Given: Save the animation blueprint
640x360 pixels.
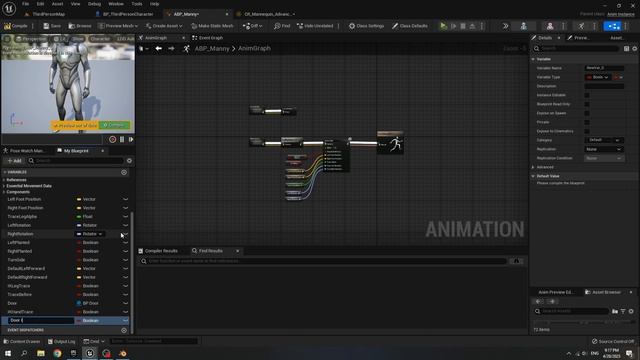Looking at the screenshot, I should tap(52, 26).
